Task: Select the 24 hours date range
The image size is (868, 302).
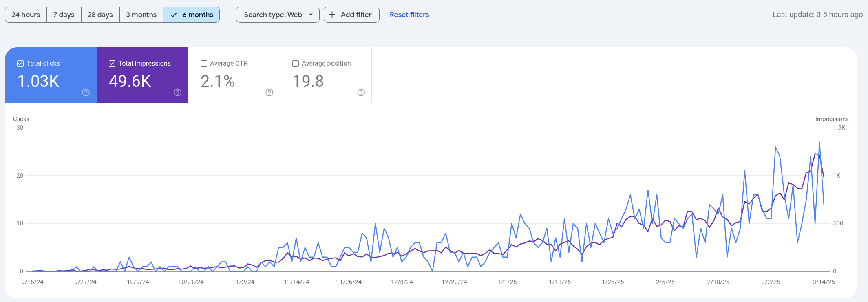Action: click(x=26, y=15)
